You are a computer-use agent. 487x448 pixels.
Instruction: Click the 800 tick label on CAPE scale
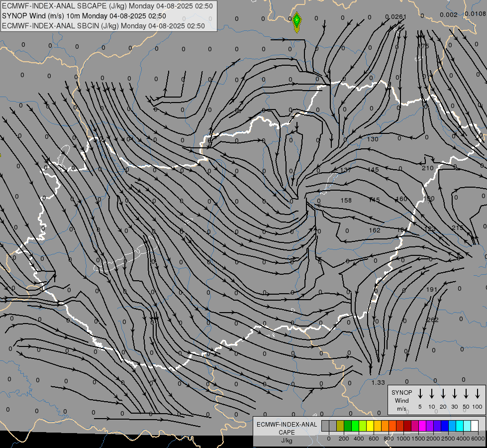pyautogui.click(x=389, y=439)
